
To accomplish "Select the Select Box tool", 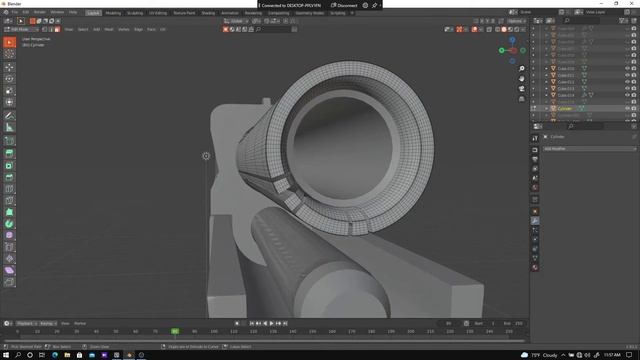I will pos(9,42).
